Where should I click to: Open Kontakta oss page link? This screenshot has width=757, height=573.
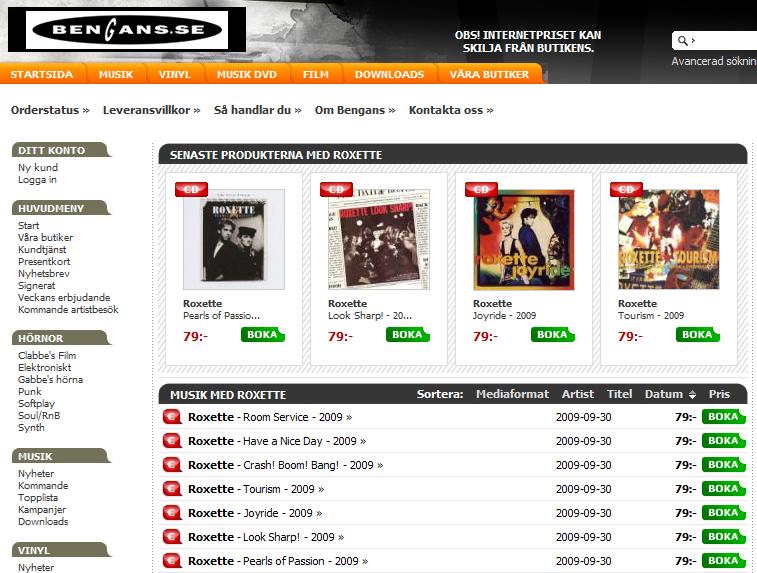pyautogui.click(x=450, y=110)
